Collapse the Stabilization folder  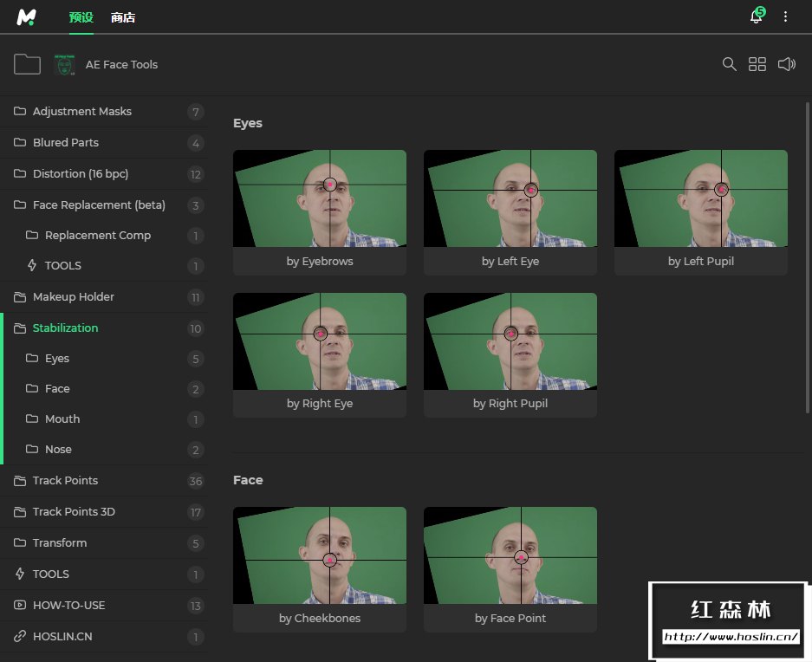104,328
